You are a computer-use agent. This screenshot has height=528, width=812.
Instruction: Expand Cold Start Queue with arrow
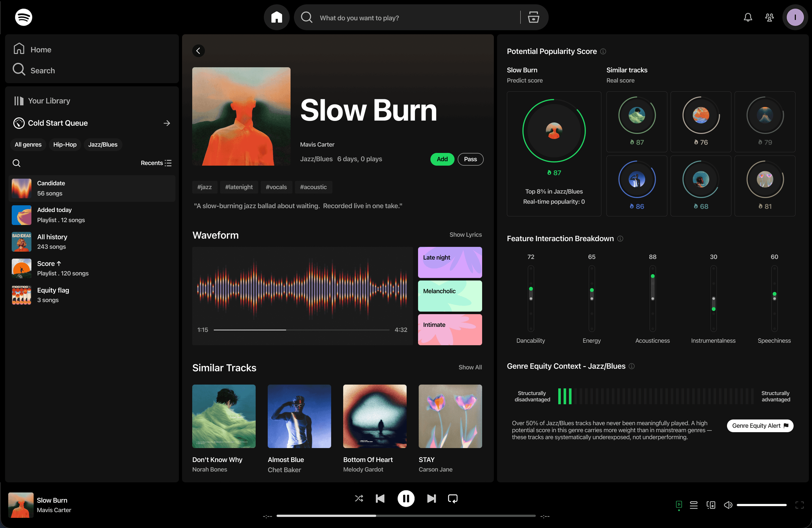coord(167,123)
